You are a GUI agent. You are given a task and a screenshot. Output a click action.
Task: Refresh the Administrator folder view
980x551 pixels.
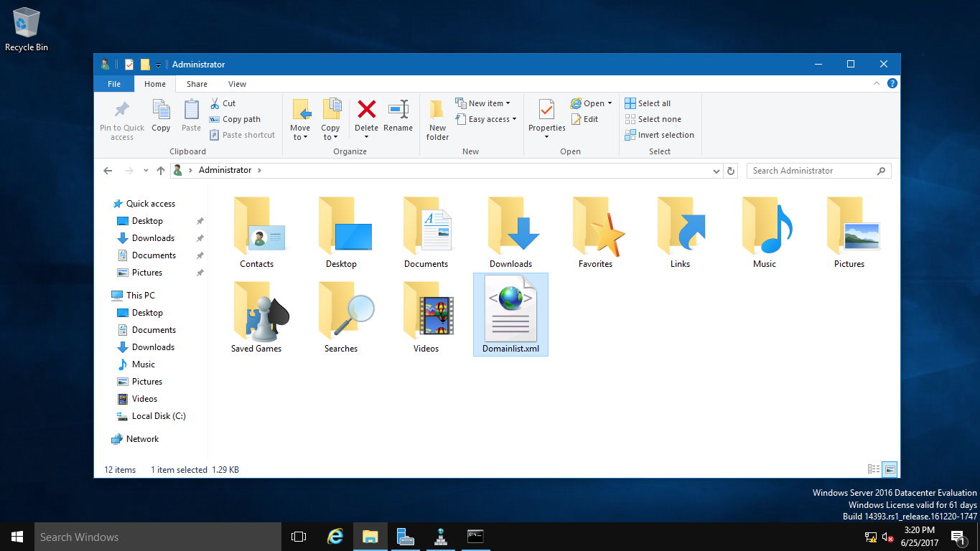(731, 171)
